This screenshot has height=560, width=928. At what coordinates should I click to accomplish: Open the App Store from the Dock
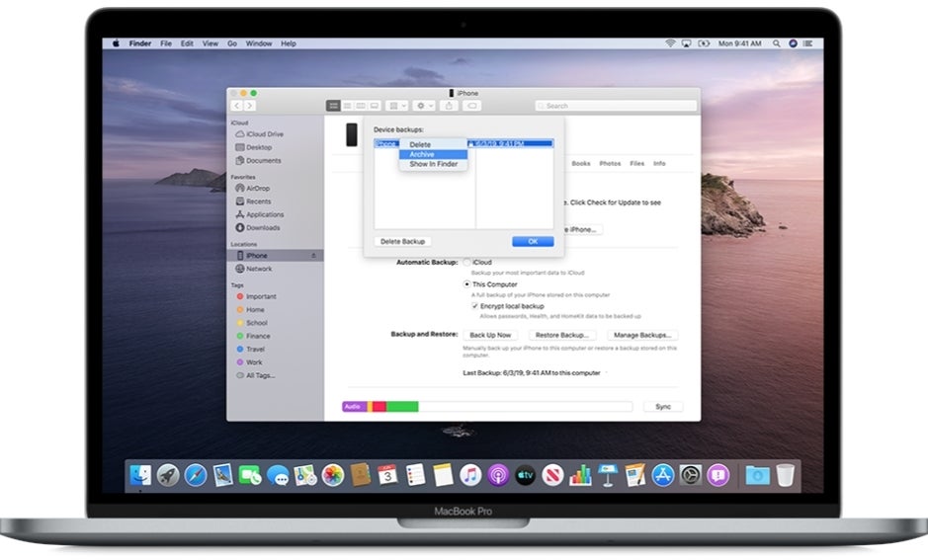pyautogui.click(x=663, y=475)
